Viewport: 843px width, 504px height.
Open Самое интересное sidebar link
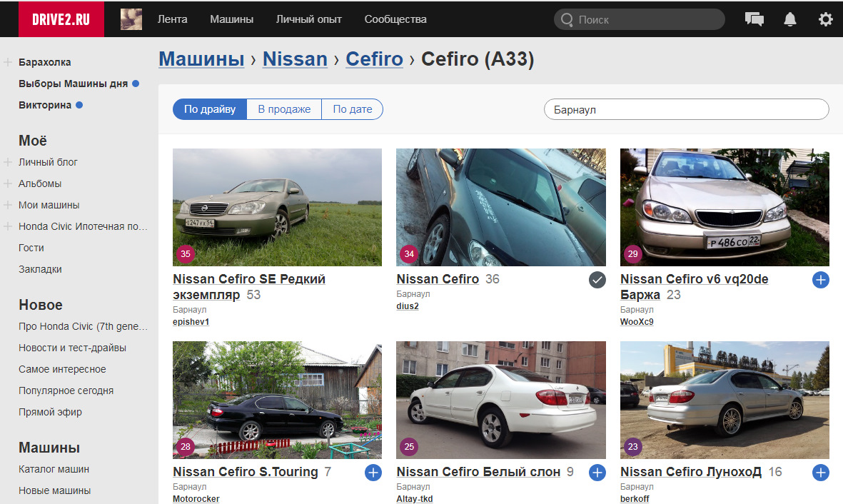click(x=62, y=370)
